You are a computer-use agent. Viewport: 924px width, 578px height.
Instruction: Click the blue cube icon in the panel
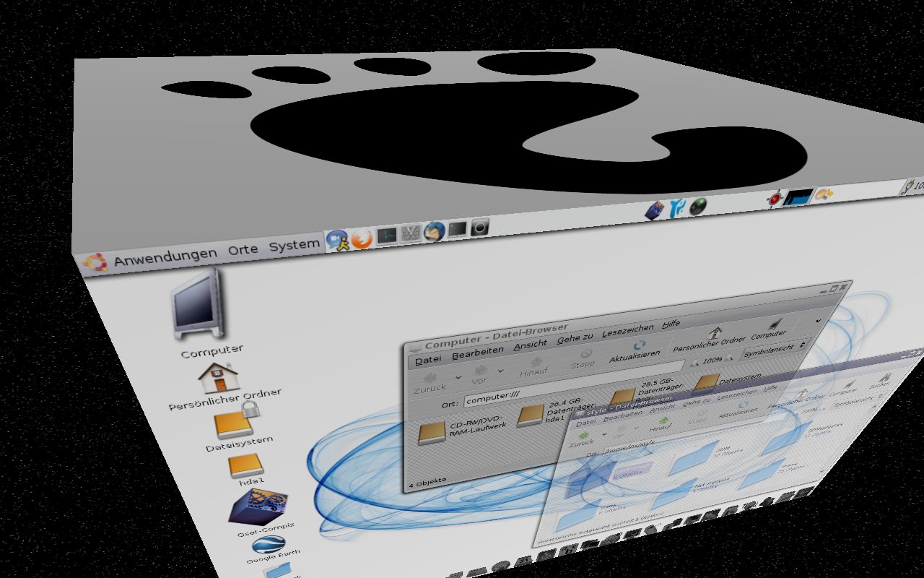point(654,210)
